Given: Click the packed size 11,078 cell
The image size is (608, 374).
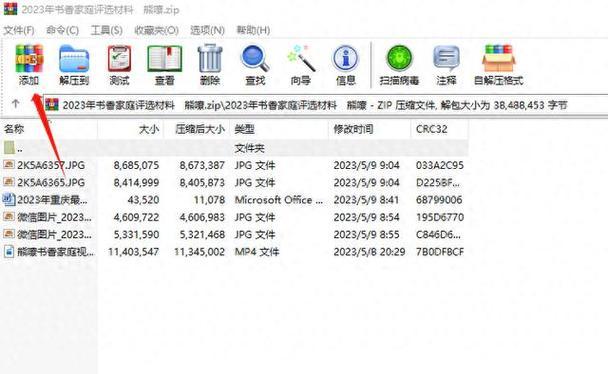Looking at the screenshot, I should (209, 200).
